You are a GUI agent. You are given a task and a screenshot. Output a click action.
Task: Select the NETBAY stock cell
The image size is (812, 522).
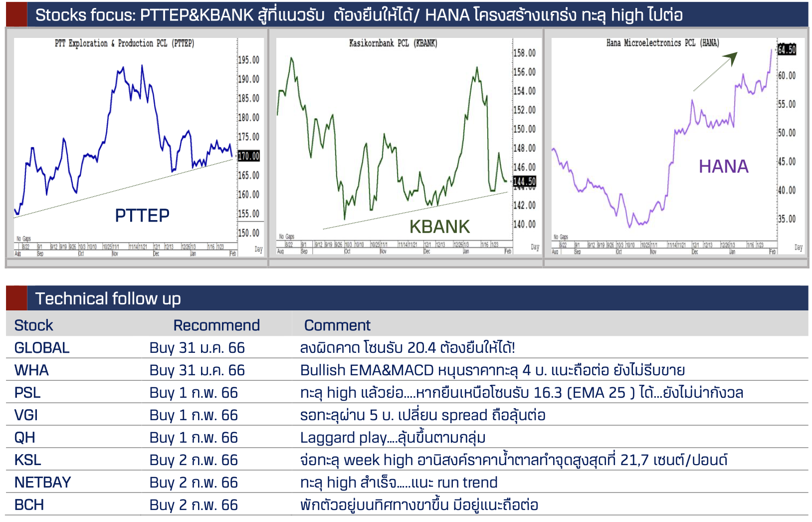(x=42, y=483)
